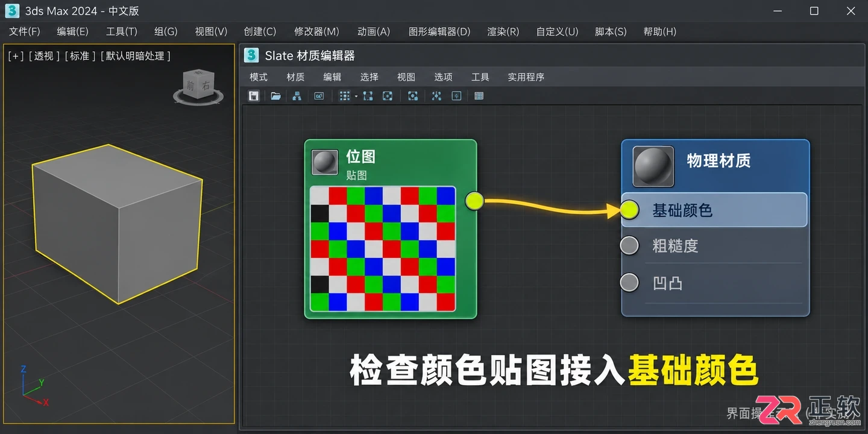Open the 修改器(M) menu
868x434 pixels.
pyautogui.click(x=316, y=31)
